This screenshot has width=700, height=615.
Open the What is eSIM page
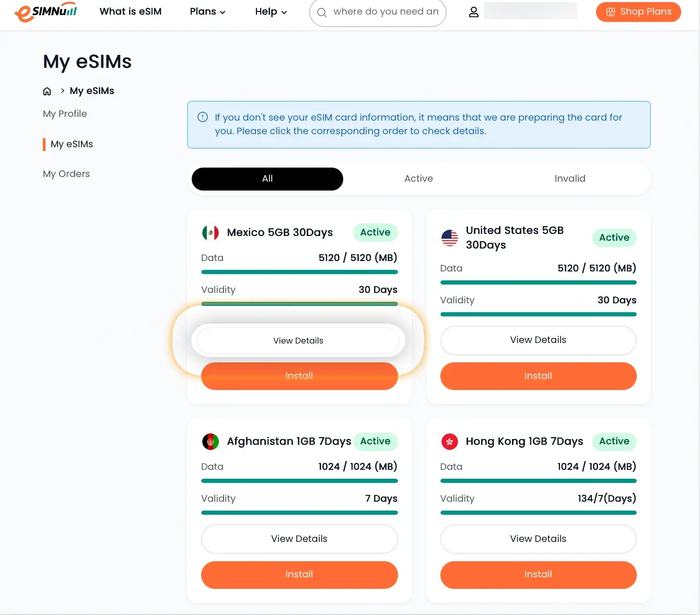point(131,11)
